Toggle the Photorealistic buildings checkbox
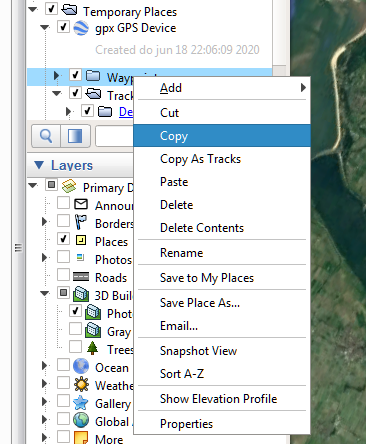Image resolution: width=366 pixels, height=444 pixels. [75, 311]
